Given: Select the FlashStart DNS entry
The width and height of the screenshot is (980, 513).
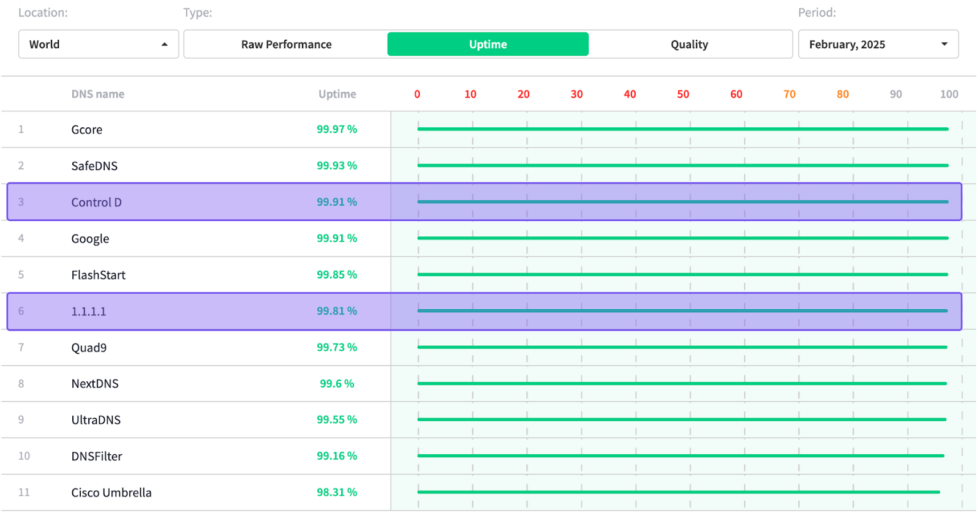Looking at the screenshot, I should coord(98,275).
